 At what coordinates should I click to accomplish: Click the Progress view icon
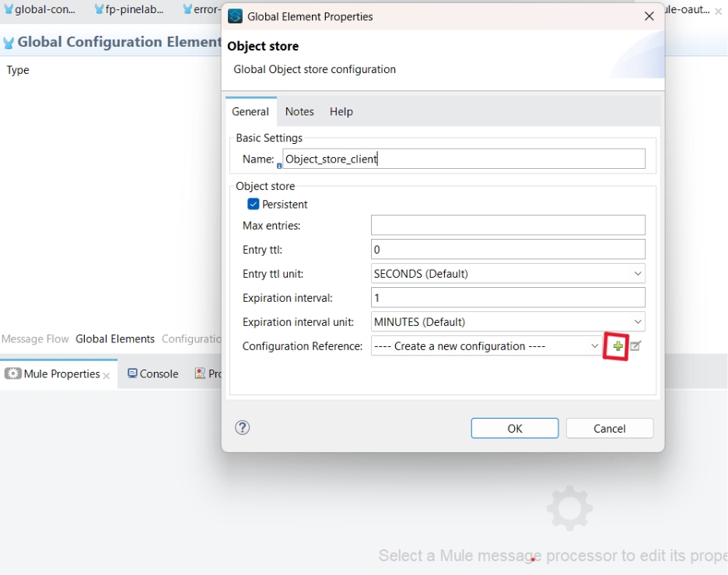[198, 373]
